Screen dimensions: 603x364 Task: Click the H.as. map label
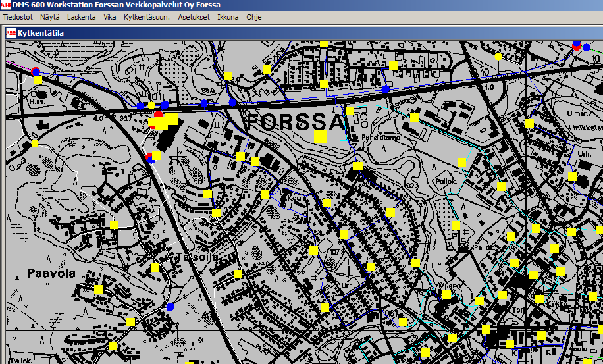point(38,101)
